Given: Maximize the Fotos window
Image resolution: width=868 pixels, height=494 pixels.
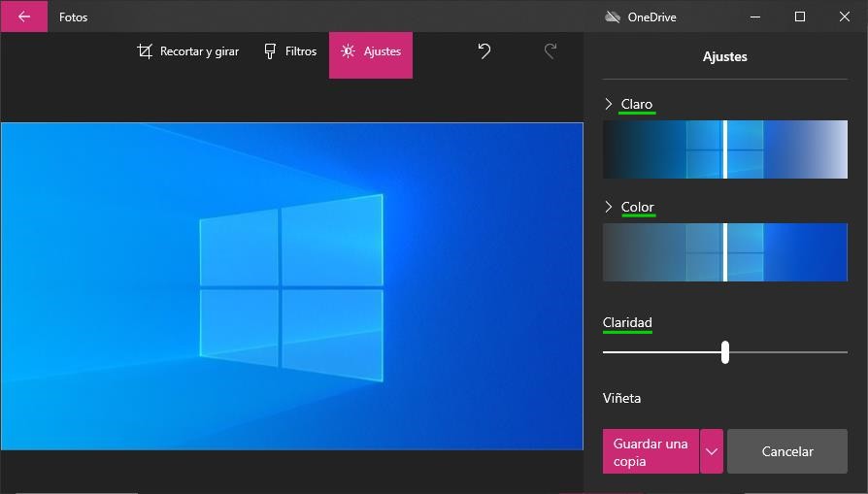Looking at the screenshot, I should [800, 16].
